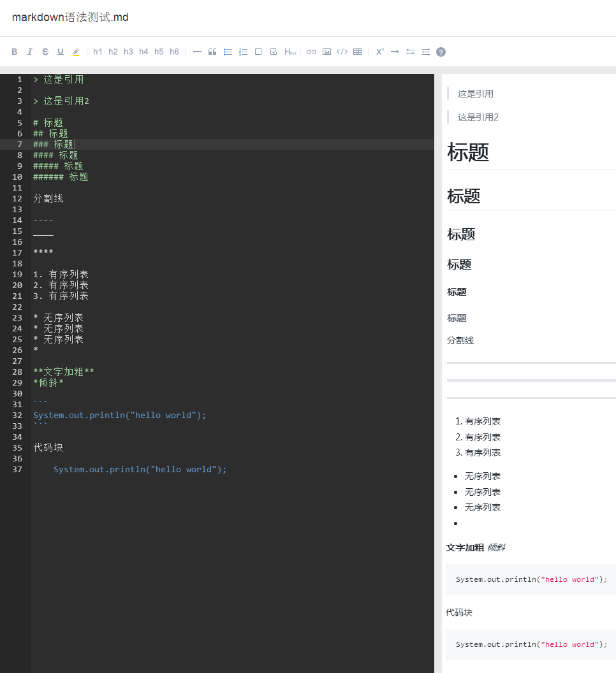Insert a hyperlink using the link icon
616x673 pixels.
click(x=311, y=52)
